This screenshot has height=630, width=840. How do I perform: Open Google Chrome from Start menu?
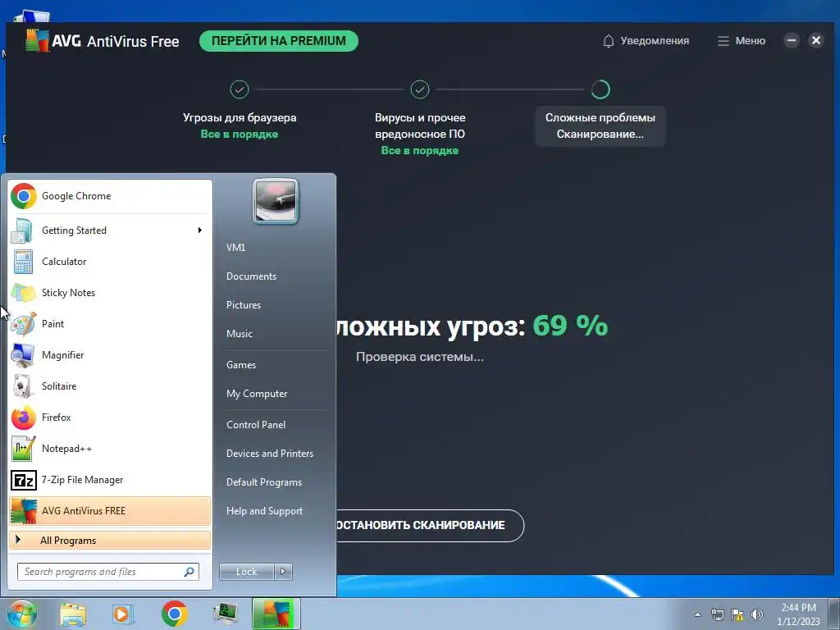(110, 196)
